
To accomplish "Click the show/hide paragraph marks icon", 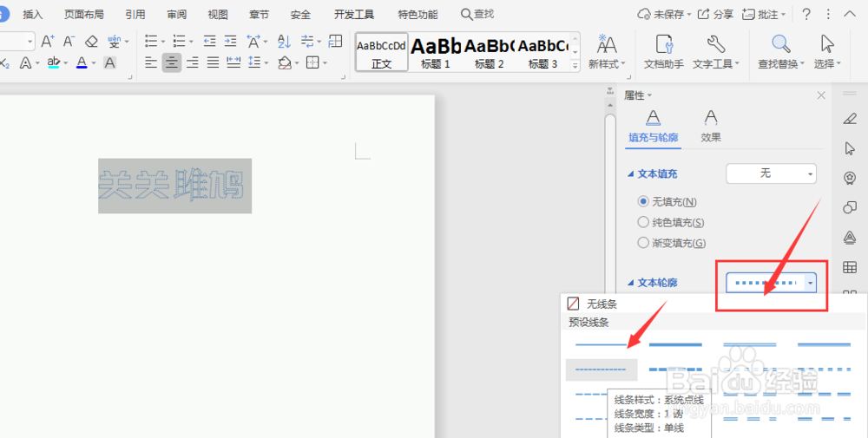I will pyautogui.click(x=307, y=41).
